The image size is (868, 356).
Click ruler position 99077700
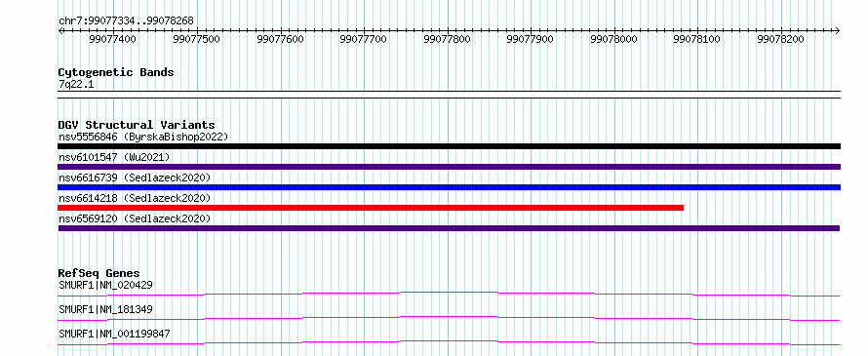point(363,39)
